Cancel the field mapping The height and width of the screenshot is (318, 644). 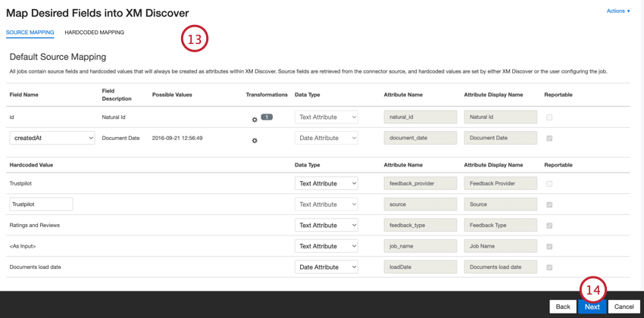tap(624, 307)
